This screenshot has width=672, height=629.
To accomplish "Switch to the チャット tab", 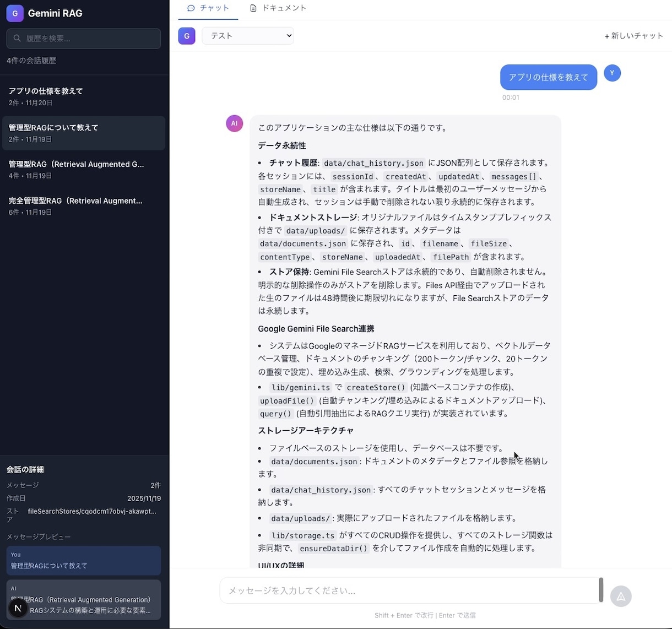I will click(208, 8).
